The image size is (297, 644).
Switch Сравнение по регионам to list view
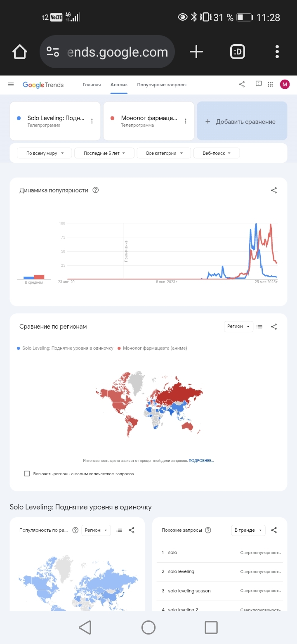259,327
